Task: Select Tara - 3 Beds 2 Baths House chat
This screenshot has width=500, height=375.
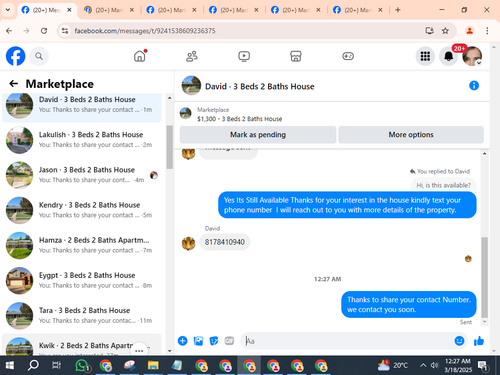Action: (82, 315)
